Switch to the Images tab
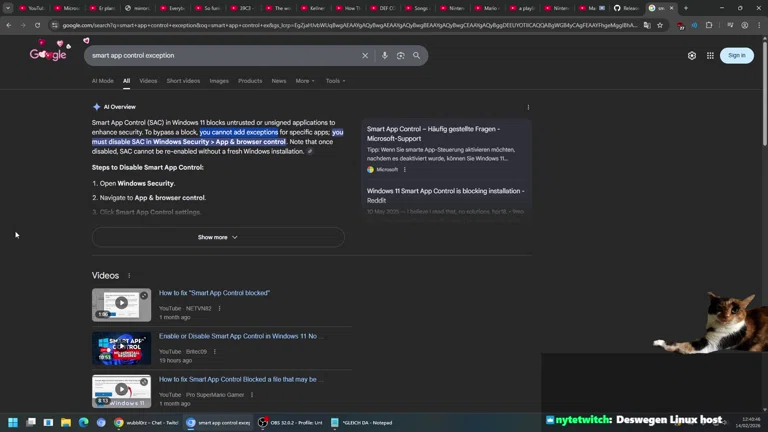This screenshot has width=768, height=432. 219,81
